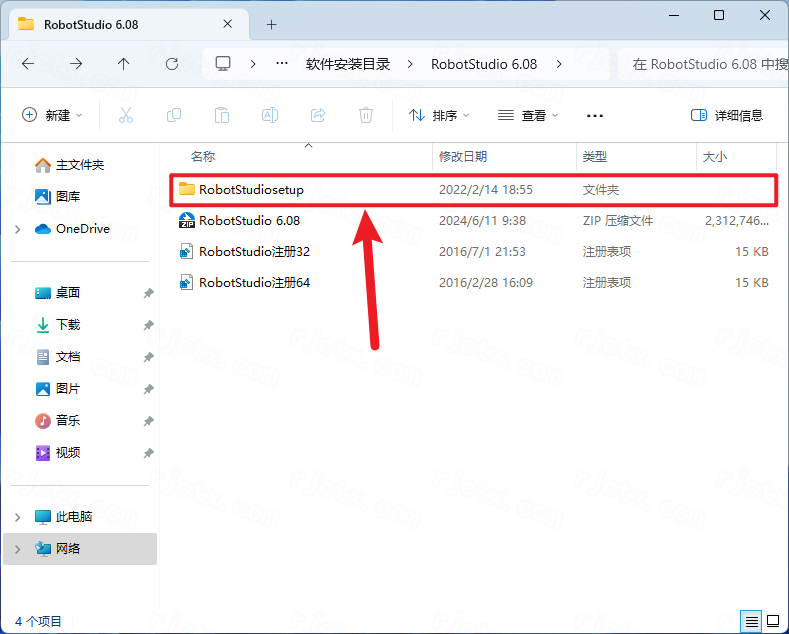Switch to details list view icon in status bar
This screenshot has height=634, width=789.
[751, 621]
